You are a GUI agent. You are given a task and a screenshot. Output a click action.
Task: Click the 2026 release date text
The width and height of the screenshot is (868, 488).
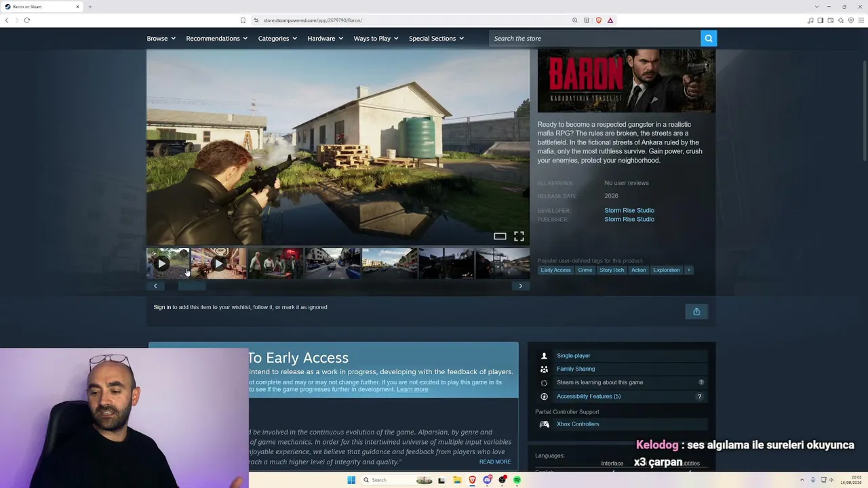coord(611,196)
